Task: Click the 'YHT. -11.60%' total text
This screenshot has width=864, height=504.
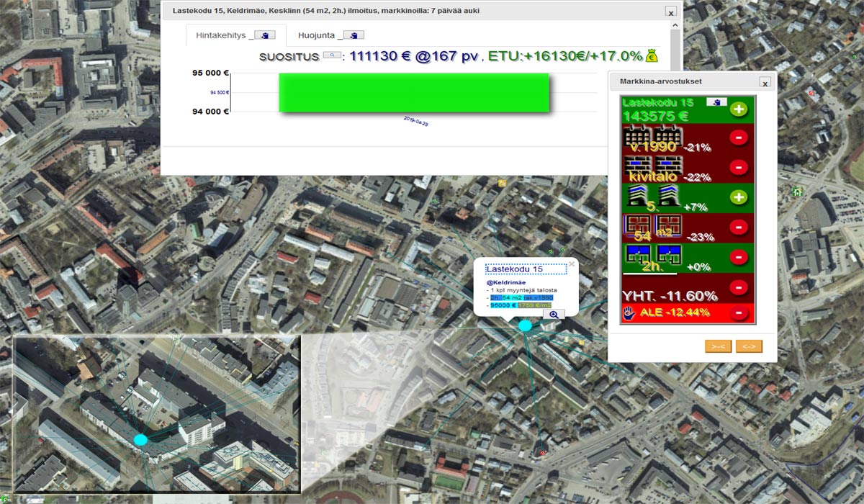Action: pos(670,296)
